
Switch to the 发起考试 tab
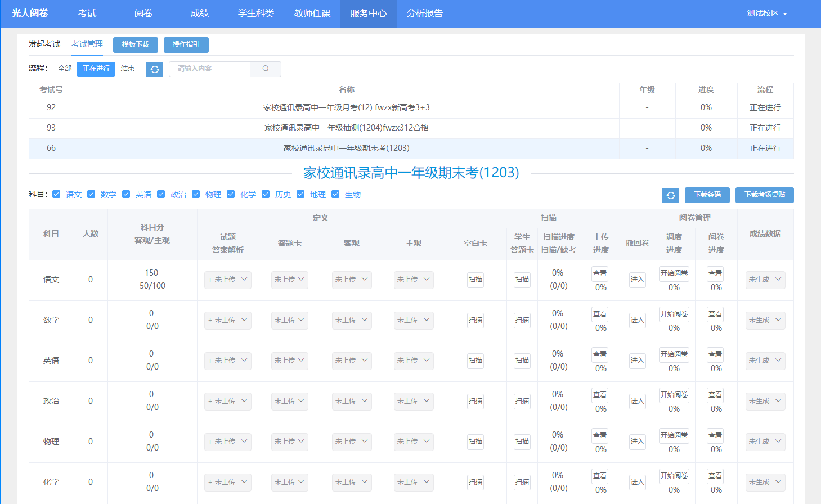coord(44,44)
